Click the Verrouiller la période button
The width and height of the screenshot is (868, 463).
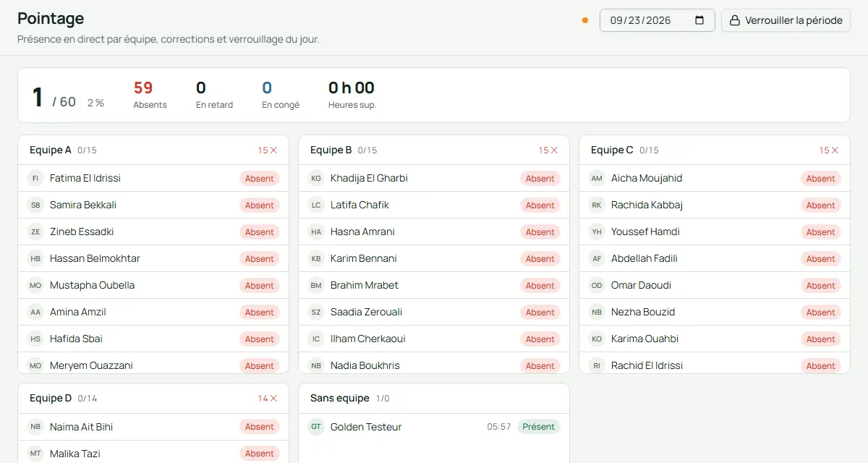click(x=786, y=20)
